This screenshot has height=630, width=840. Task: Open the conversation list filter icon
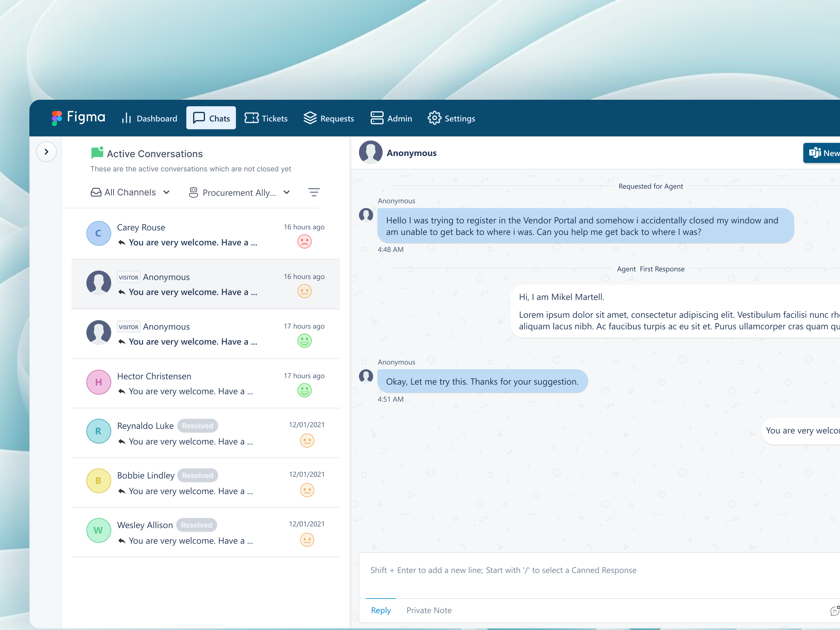[x=314, y=192]
